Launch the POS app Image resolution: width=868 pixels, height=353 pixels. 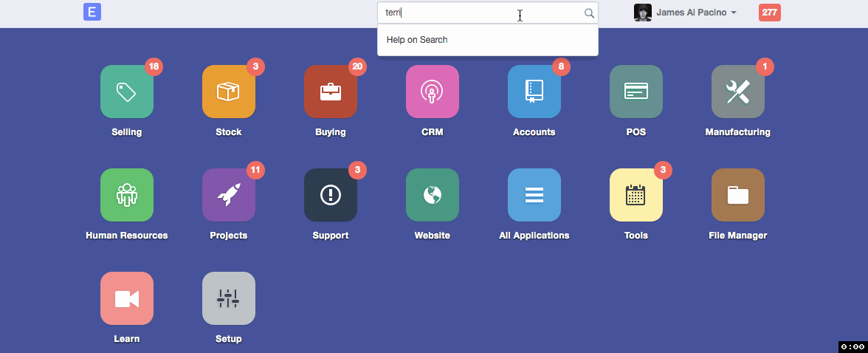[636, 92]
